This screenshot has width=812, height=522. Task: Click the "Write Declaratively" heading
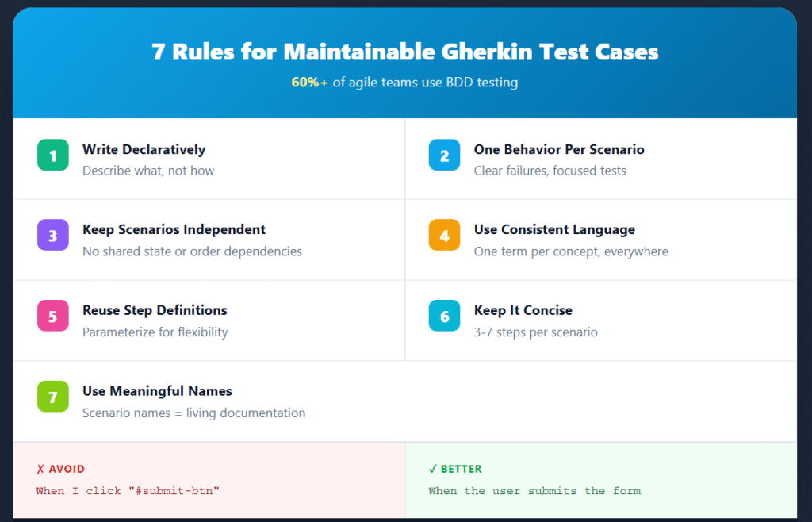pos(144,149)
